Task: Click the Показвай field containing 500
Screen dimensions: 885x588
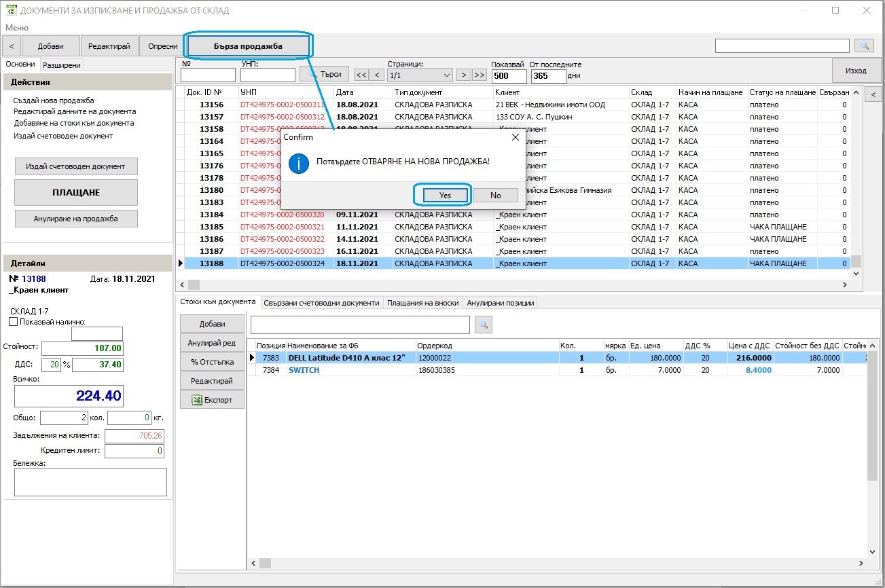Action: (x=509, y=76)
